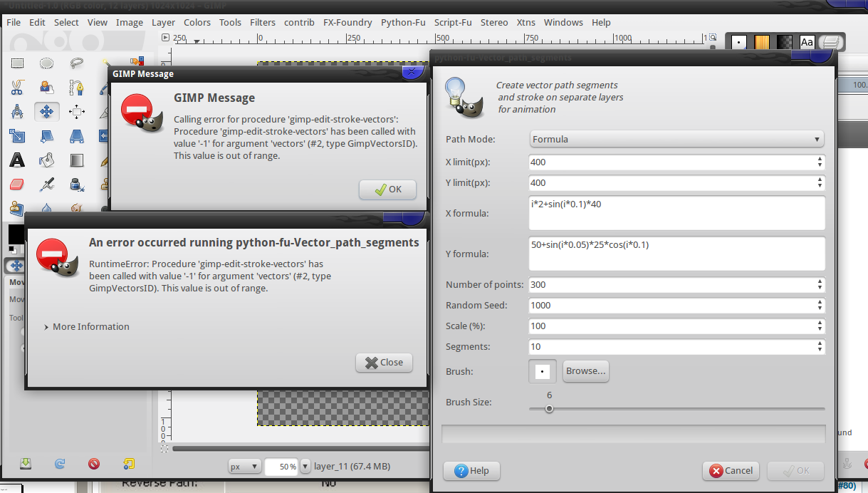The height and width of the screenshot is (493, 868).
Task: Click Segments stepper arrows
Action: click(x=820, y=347)
